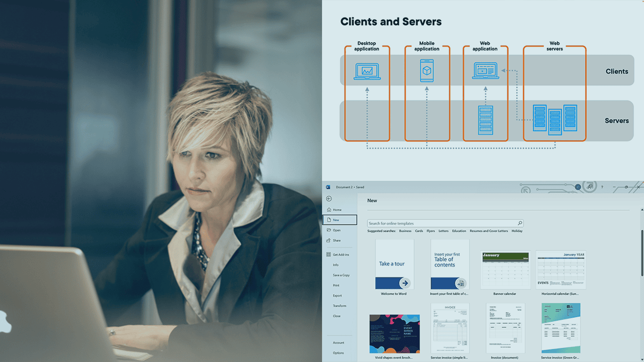Select the Welcome to Word tour template

coord(394,264)
